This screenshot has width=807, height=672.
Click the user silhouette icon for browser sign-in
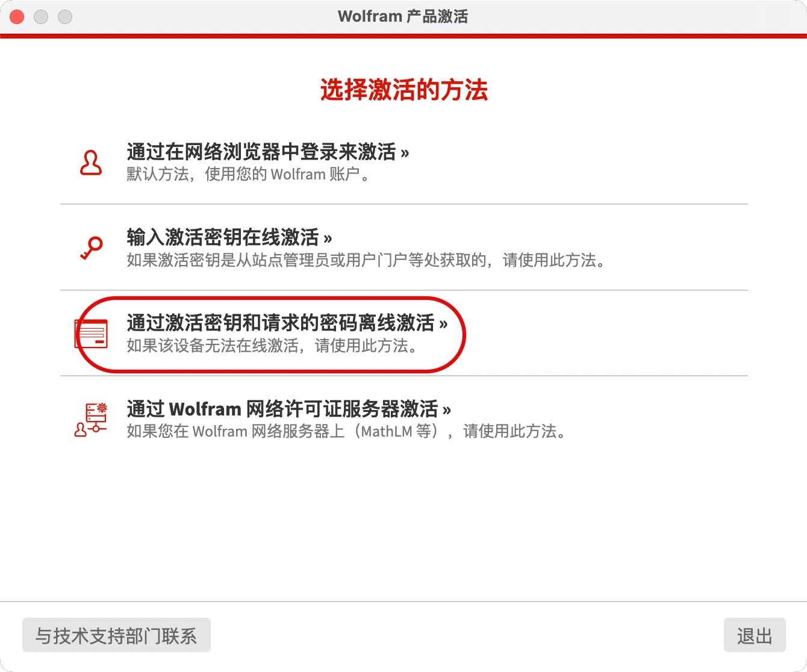pyautogui.click(x=91, y=163)
